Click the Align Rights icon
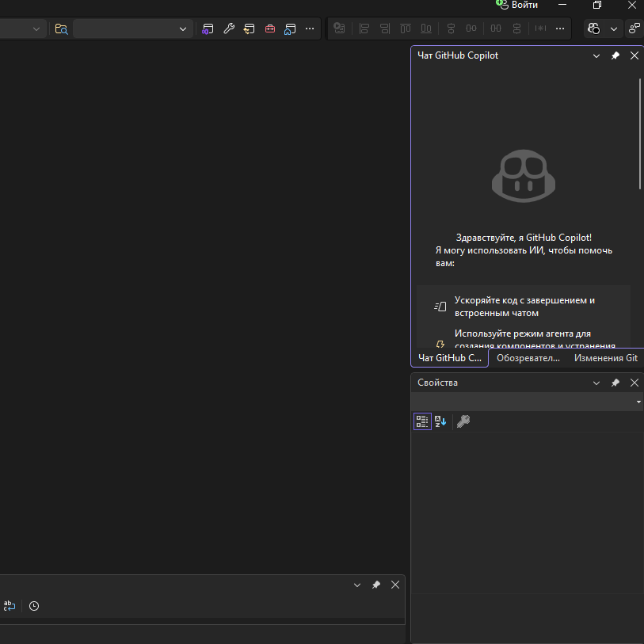This screenshot has width=644, height=644. [385, 29]
